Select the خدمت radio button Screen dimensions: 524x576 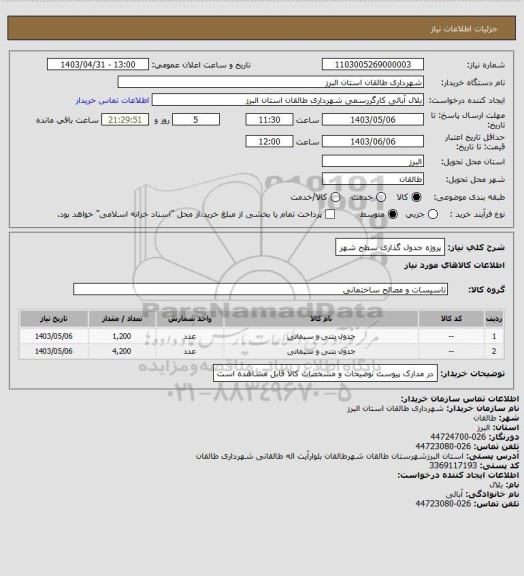click(381, 198)
